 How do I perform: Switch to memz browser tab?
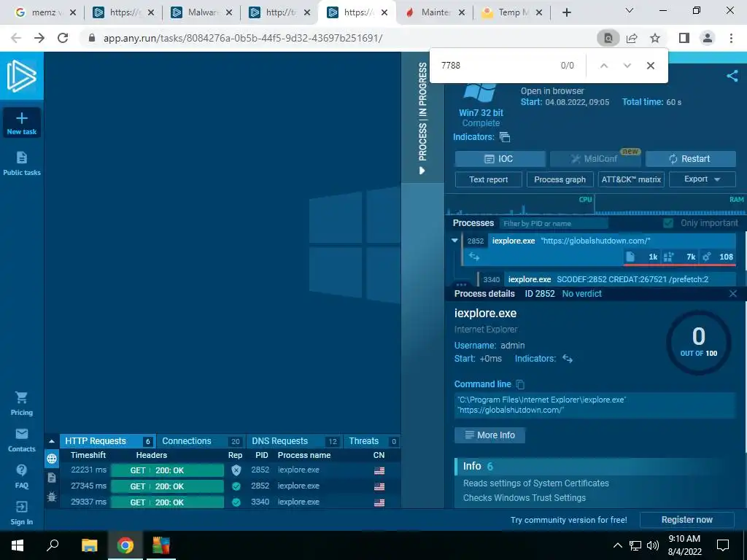(44, 12)
